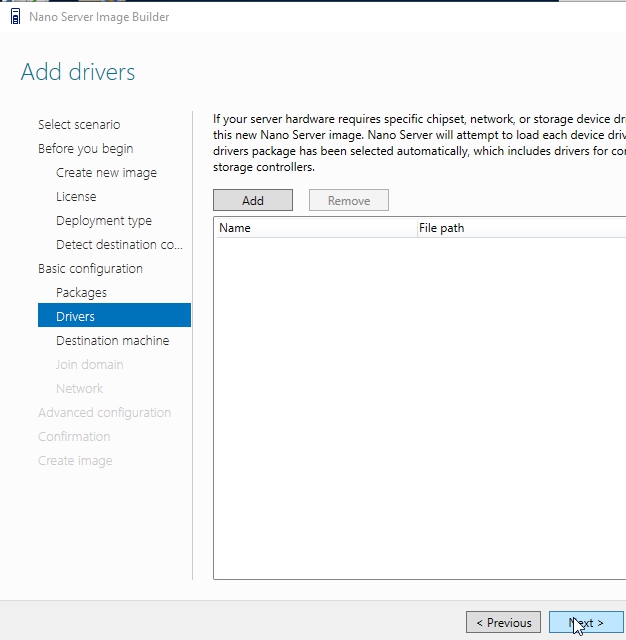Click the empty driver list area

(420, 400)
